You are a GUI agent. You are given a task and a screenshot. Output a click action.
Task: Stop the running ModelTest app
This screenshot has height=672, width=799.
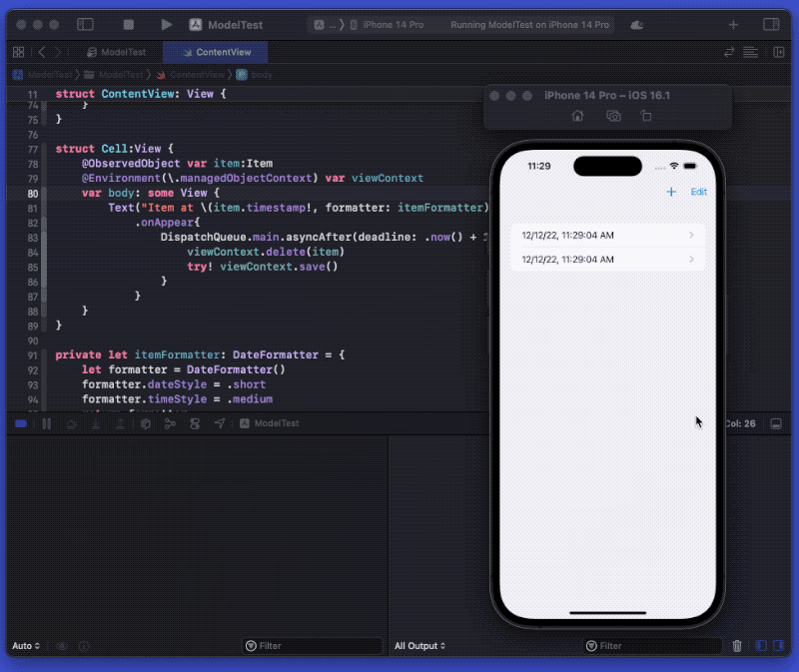(x=129, y=24)
